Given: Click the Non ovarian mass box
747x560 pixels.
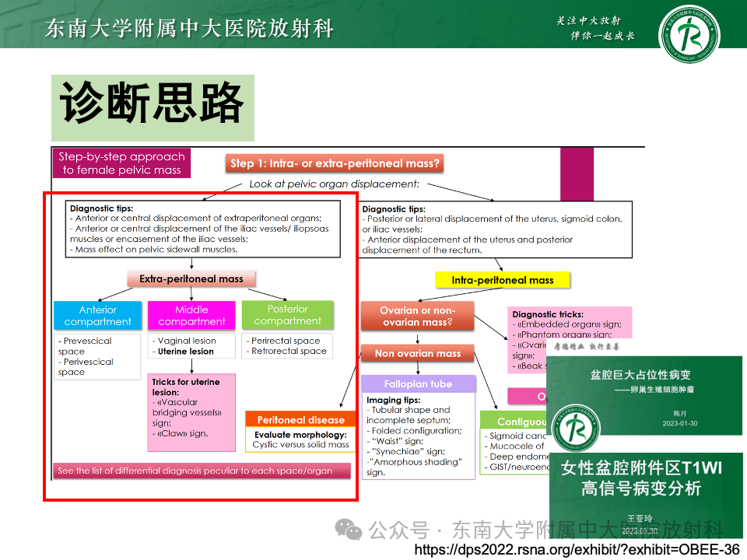Looking at the screenshot, I should click(x=417, y=353).
